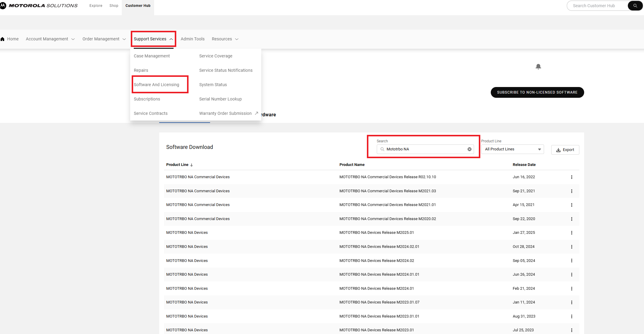Clear the Mototrbo NA search field
644x334 pixels.
click(x=470, y=149)
